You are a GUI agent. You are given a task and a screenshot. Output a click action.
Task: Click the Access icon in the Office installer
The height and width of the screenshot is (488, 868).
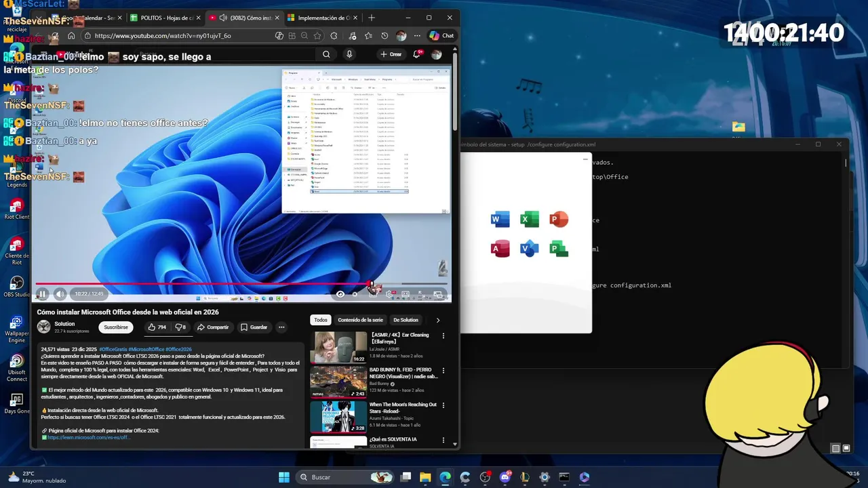click(500, 249)
